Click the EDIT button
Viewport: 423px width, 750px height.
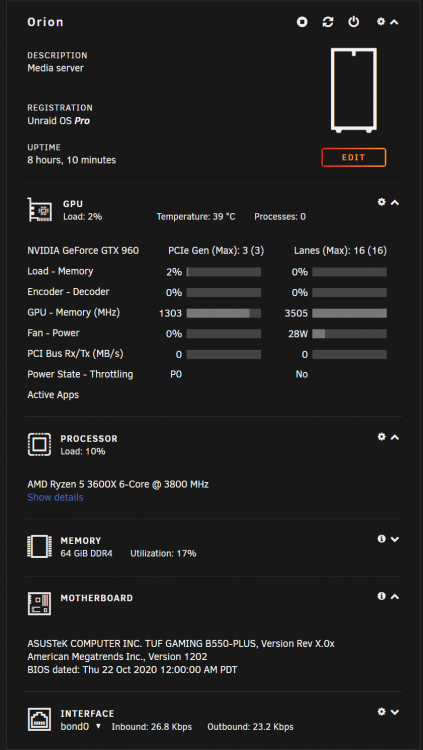coord(354,157)
